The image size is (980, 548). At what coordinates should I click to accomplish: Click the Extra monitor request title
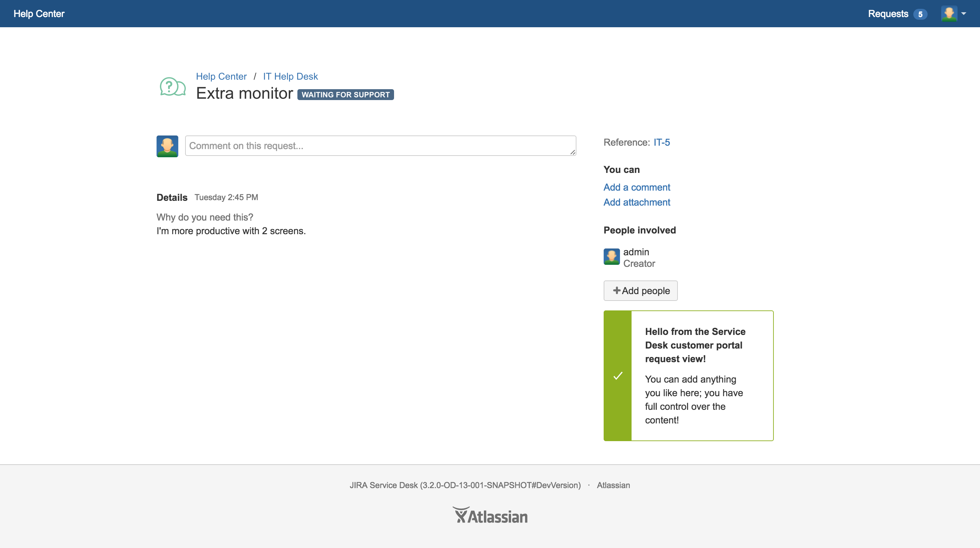pos(245,93)
